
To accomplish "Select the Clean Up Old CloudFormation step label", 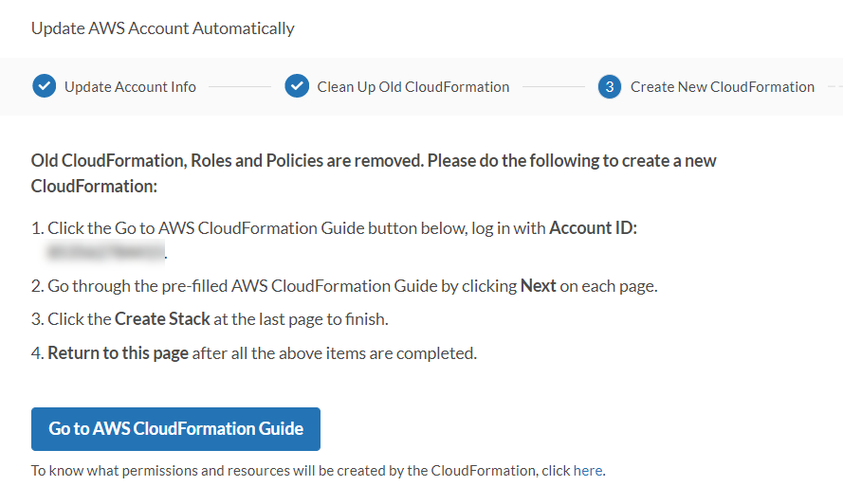I will [x=412, y=86].
